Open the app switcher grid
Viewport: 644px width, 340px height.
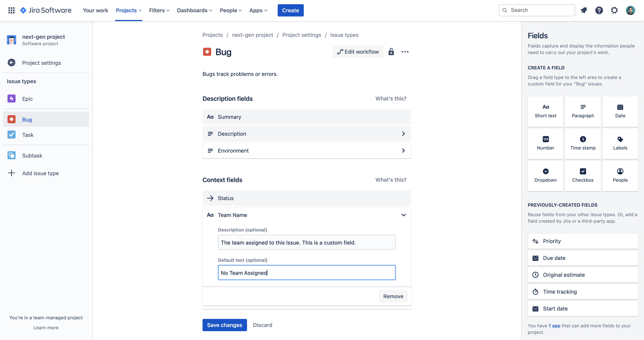(x=11, y=10)
